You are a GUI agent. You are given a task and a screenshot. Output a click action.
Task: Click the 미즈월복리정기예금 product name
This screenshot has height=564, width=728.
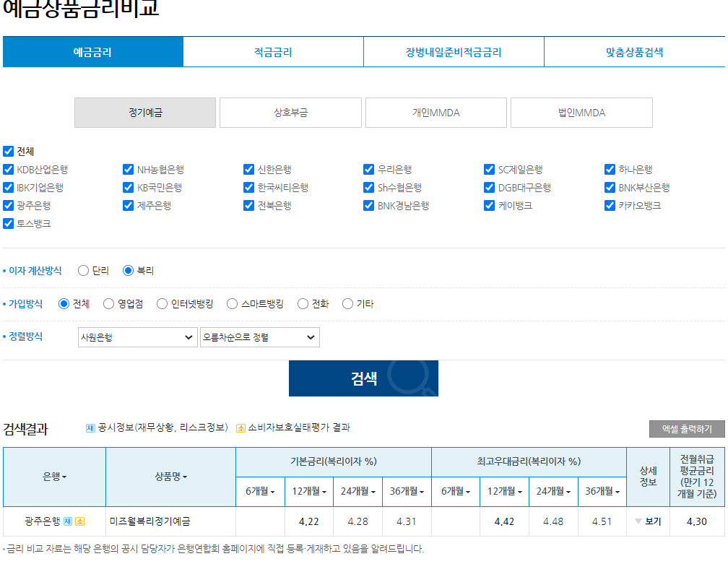pos(150,521)
